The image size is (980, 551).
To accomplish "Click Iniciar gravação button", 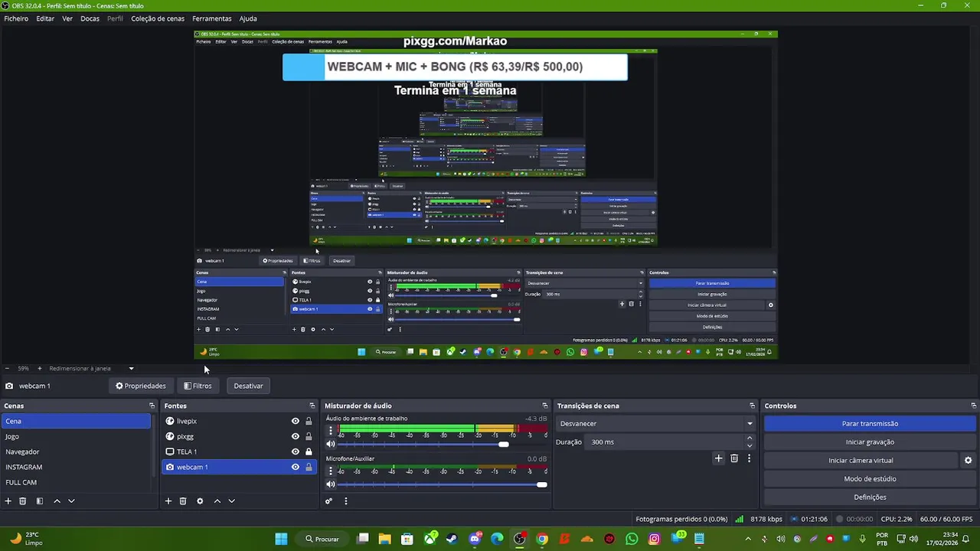I will tap(870, 442).
